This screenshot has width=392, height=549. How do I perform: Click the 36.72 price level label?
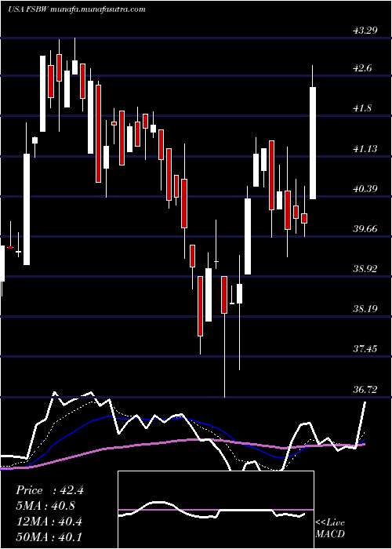(x=365, y=390)
